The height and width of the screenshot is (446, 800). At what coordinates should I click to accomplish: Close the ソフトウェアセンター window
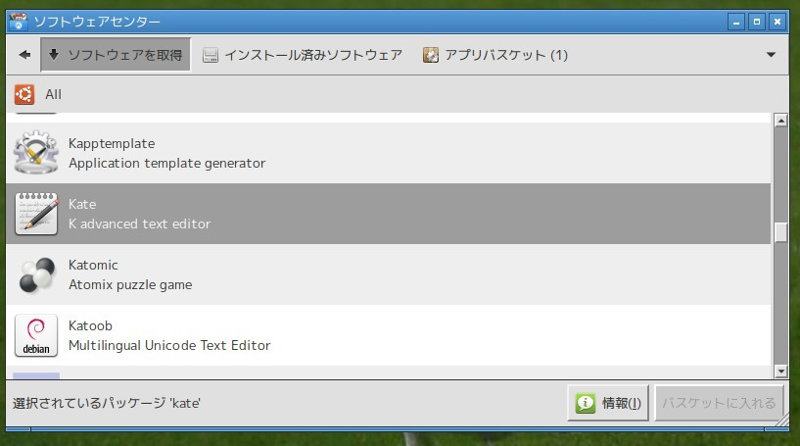pos(777,22)
